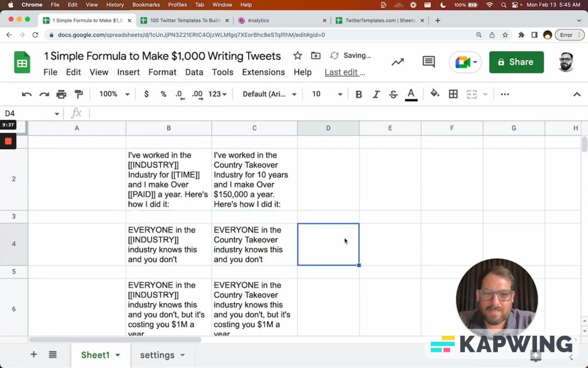Open the File menu in Sheets
Screen dimensions: 588x368
(x=50, y=72)
